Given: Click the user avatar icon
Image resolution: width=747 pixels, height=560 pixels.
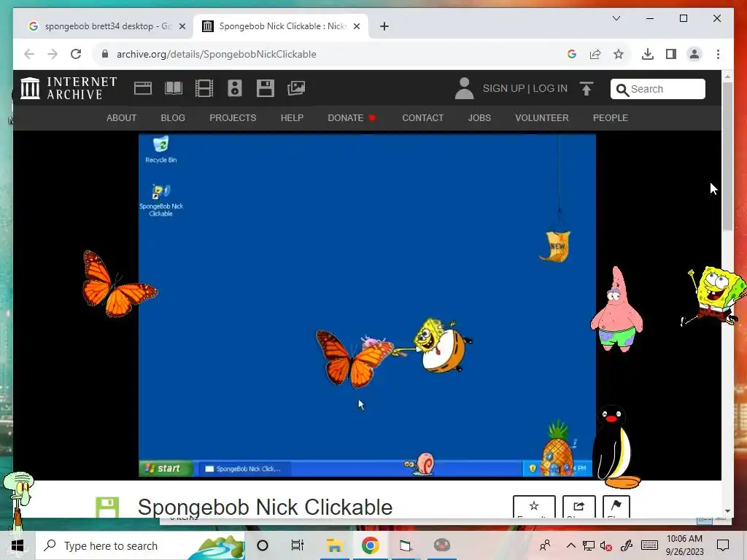Looking at the screenshot, I should pos(464,88).
